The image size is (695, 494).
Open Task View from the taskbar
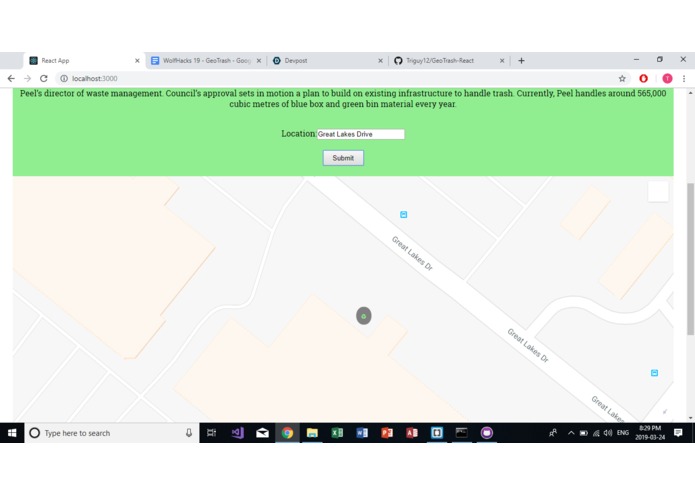tap(212, 433)
